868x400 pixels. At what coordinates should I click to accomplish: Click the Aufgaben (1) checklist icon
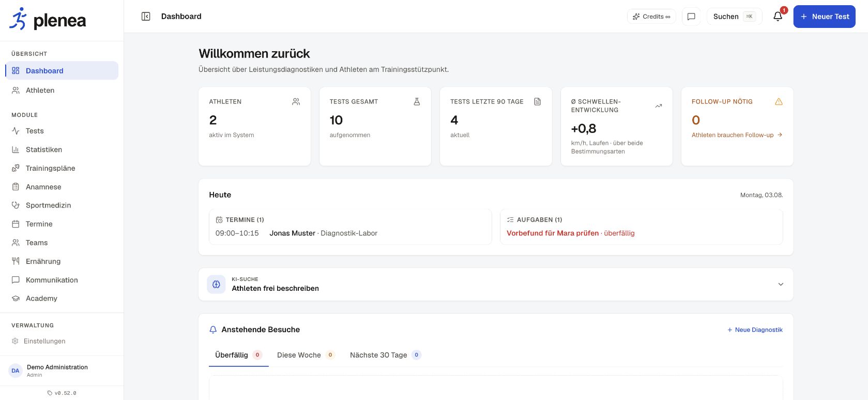(510, 220)
